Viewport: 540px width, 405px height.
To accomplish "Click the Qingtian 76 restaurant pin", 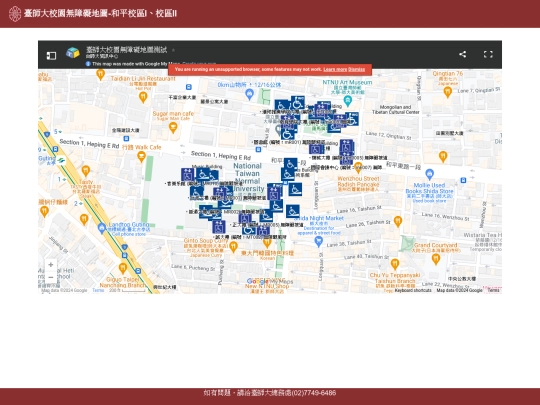I will [x=447, y=92].
